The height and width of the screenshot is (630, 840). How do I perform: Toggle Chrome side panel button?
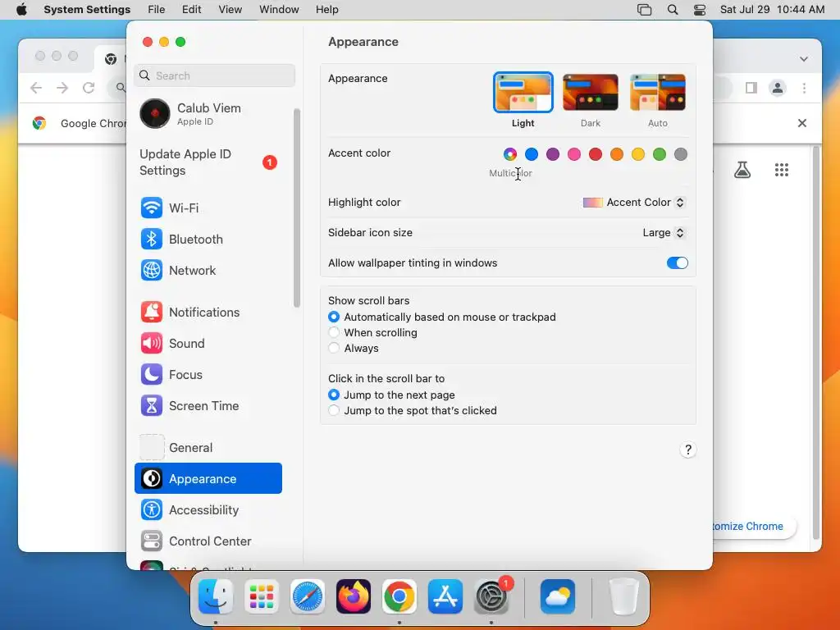tap(751, 88)
